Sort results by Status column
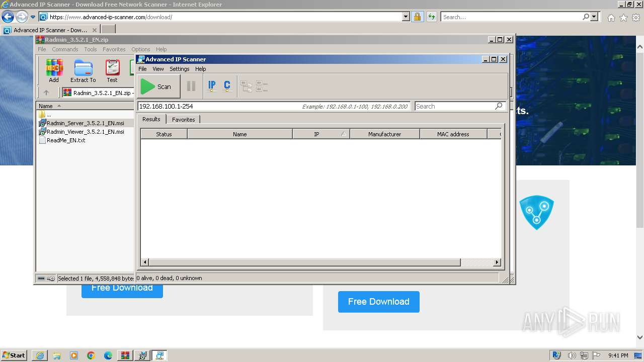The width and height of the screenshot is (644, 362). point(164,134)
